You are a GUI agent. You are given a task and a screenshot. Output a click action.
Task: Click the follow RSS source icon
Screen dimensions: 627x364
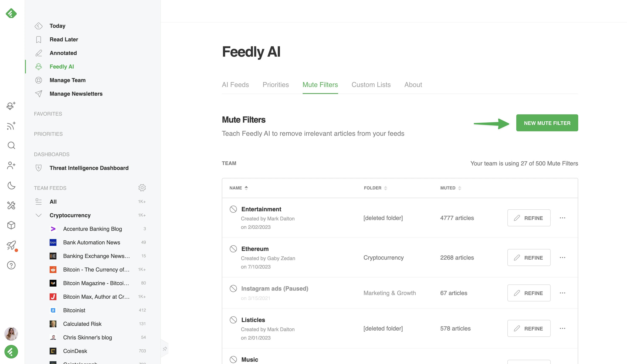tap(11, 126)
